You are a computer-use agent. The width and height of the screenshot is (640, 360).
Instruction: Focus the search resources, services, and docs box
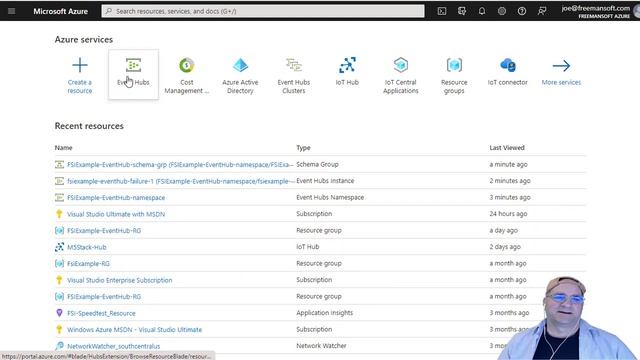pos(263,11)
